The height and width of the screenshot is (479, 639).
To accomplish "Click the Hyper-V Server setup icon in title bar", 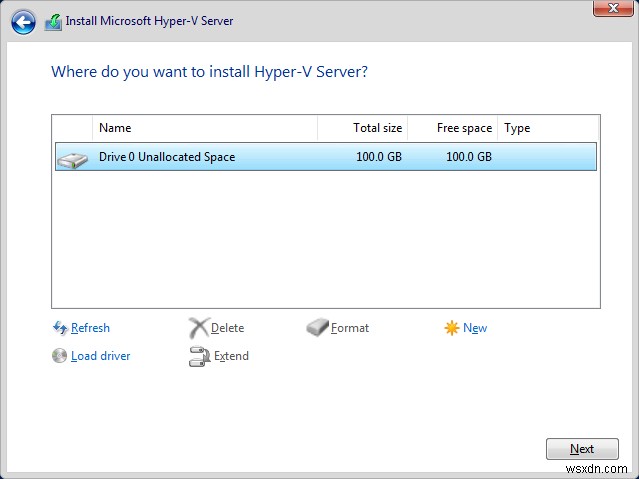I will [x=53, y=22].
